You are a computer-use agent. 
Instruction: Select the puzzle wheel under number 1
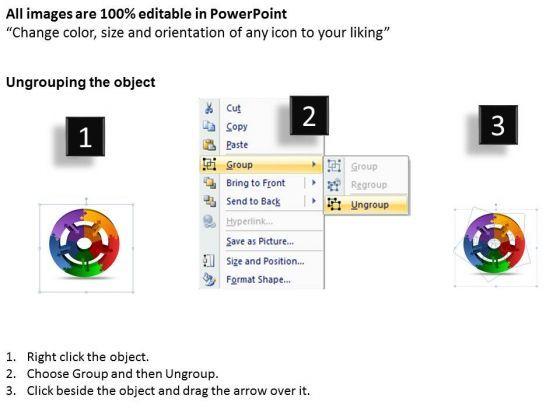point(84,244)
